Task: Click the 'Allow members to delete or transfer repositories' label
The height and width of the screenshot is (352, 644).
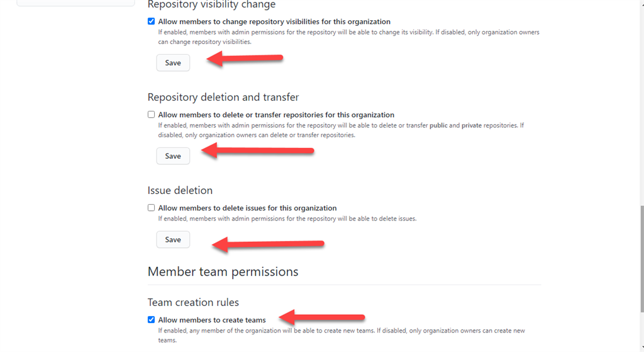Action: click(276, 115)
